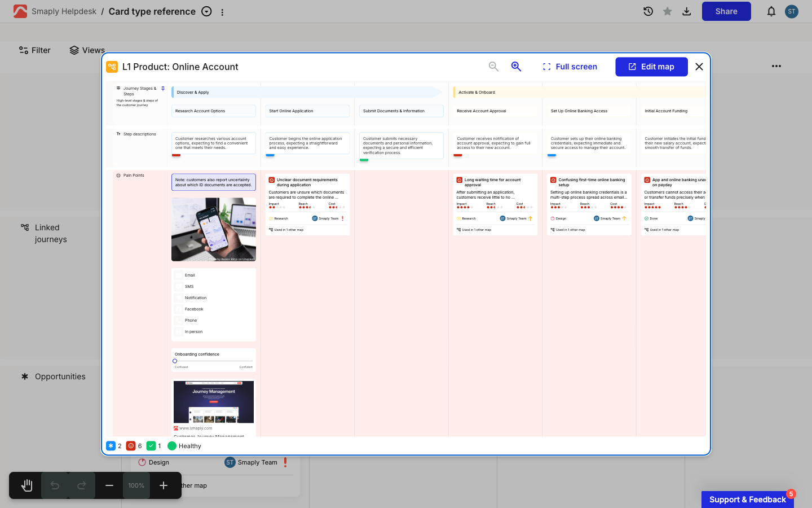Select the Activate & Onboard stage
This screenshot has width=812, height=508.
click(579, 92)
